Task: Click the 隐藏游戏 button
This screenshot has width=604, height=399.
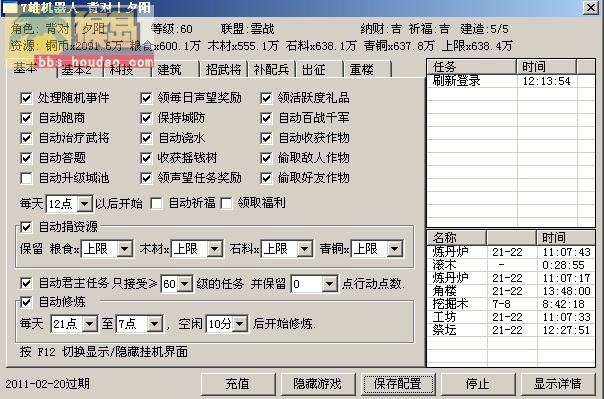Action: pos(318,384)
